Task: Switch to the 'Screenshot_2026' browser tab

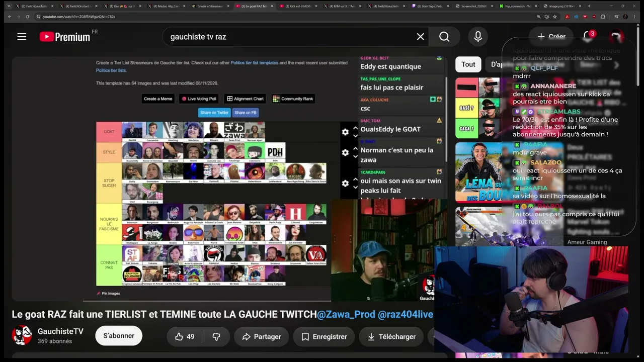Action: [x=473, y=6]
